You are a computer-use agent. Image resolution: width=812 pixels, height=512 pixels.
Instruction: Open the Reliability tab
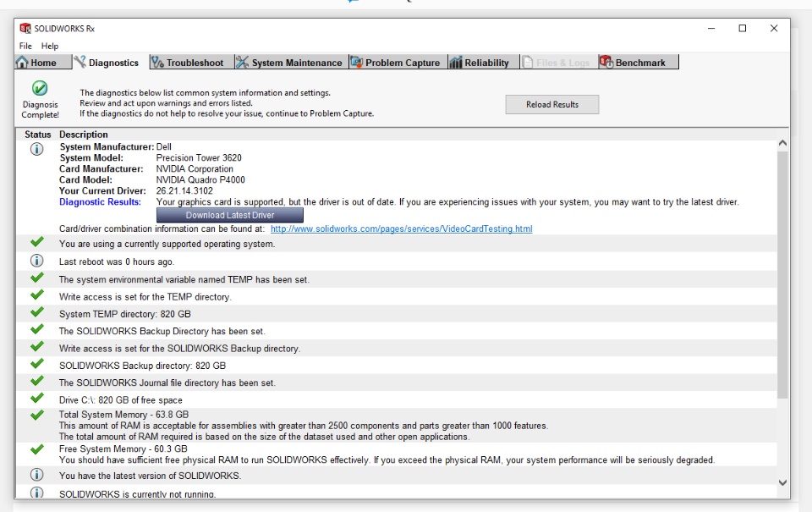pos(483,62)
